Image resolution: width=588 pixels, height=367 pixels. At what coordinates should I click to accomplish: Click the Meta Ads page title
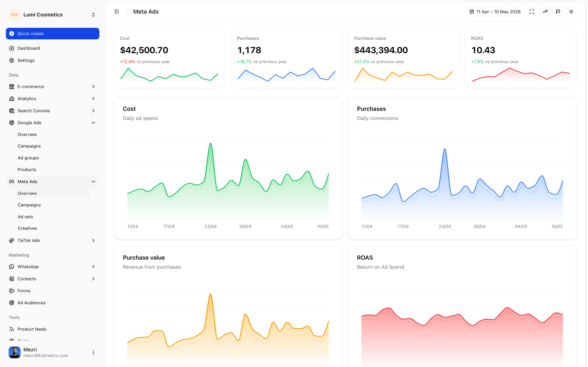pyautogui.click(x=146, y=12)
